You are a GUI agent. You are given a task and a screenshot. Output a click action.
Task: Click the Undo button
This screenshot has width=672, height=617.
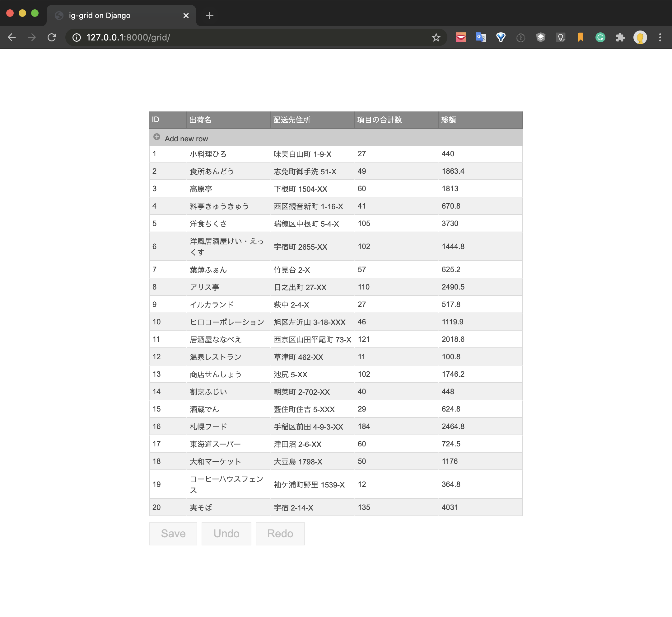tap(226, 534)
